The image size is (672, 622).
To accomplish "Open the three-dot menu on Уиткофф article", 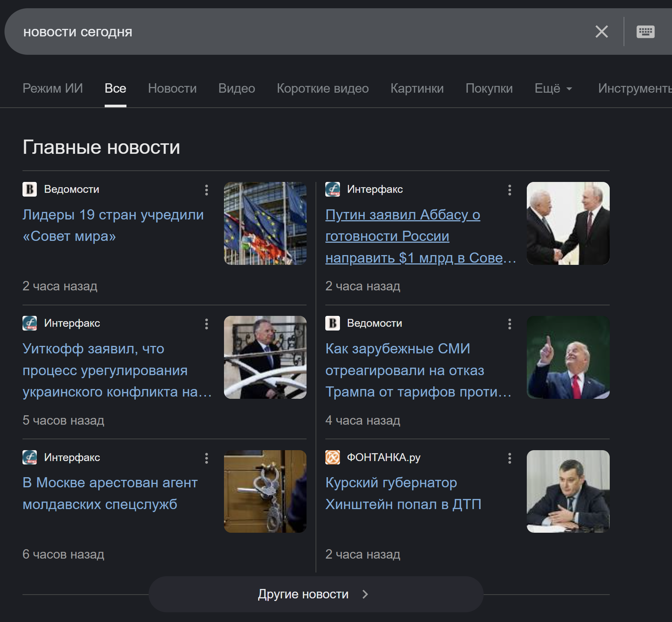I will 206,325.
